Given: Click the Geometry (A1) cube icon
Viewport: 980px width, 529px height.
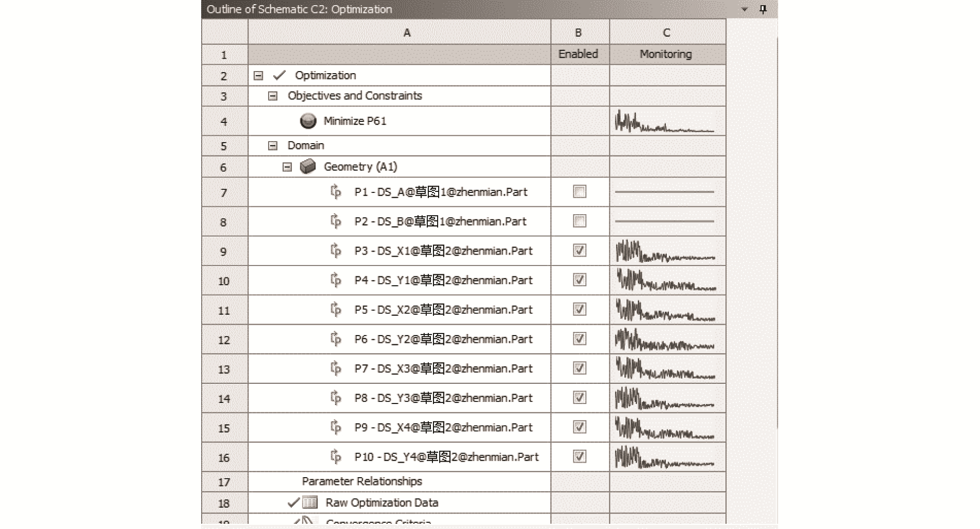Looking at the screenshot, I should (308, 166).
